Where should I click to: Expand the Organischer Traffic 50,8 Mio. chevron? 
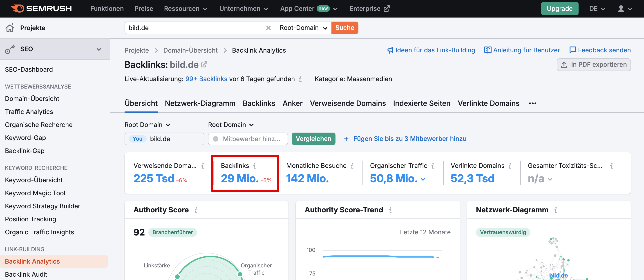tap(423, 179)
